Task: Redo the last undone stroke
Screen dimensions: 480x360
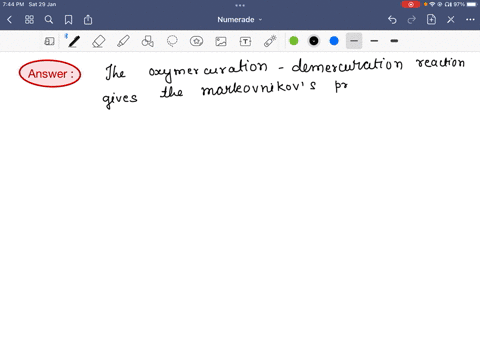Action: pyautogui.click(x=412, y=20)
